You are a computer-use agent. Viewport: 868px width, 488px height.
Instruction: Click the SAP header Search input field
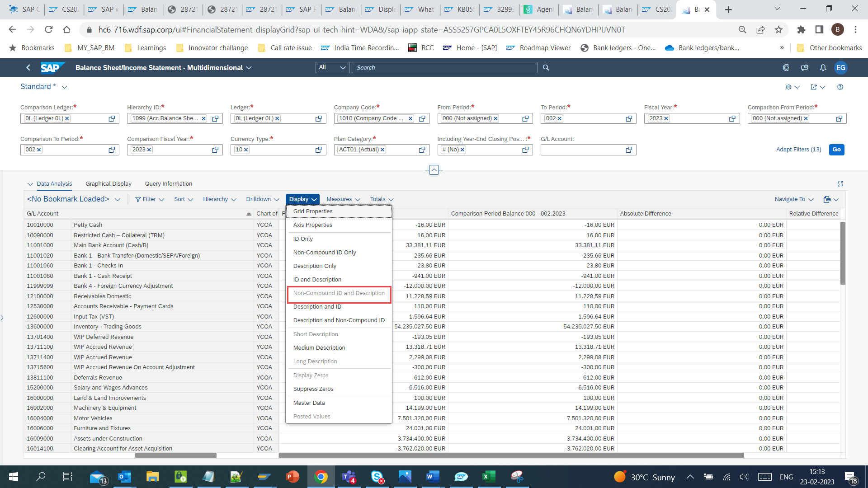(x=444, y=68)
